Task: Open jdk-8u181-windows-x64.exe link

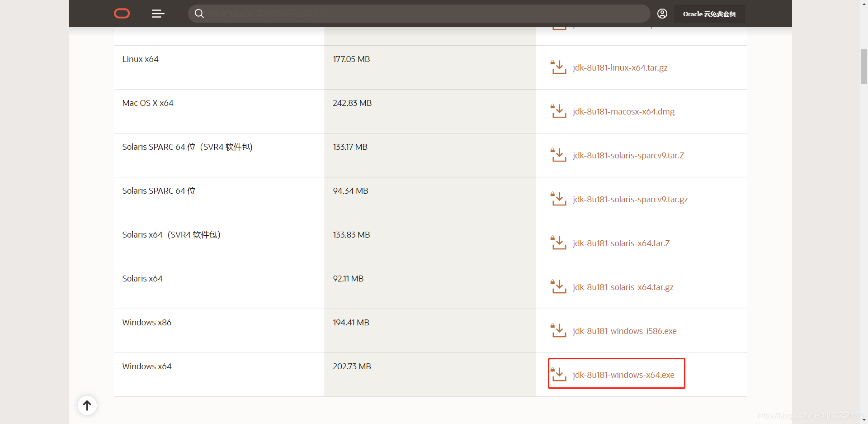Action: (623, 375)
